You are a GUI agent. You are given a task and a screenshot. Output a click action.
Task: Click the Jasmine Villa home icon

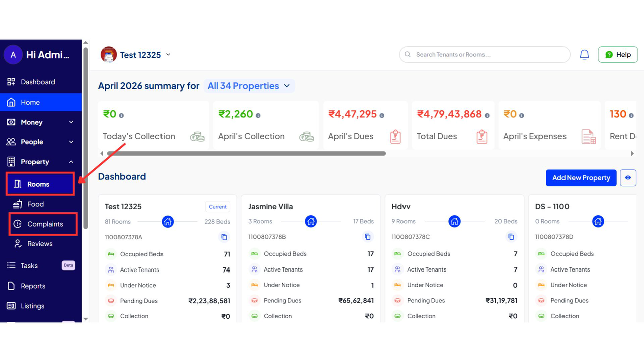(311, 221)
